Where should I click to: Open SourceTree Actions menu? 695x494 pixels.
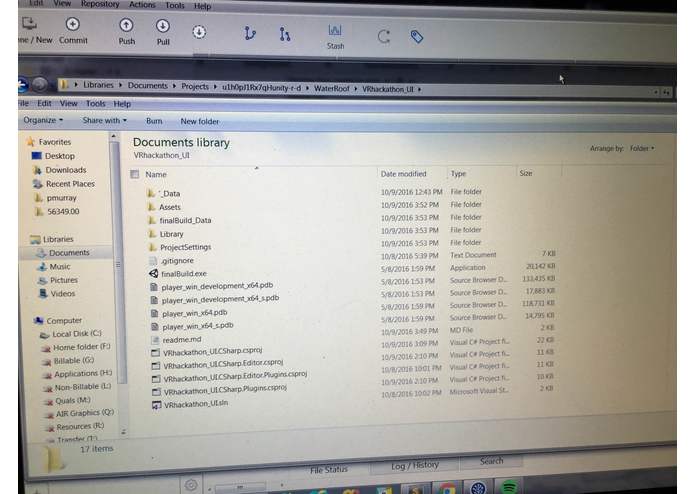tap(142, 4)
